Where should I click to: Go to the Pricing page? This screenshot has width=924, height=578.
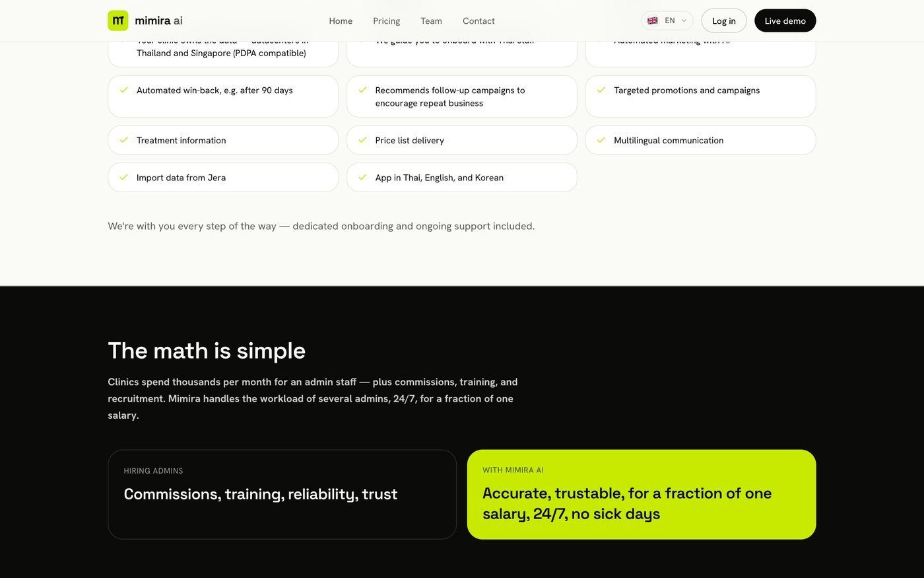(x=387, y=20)
